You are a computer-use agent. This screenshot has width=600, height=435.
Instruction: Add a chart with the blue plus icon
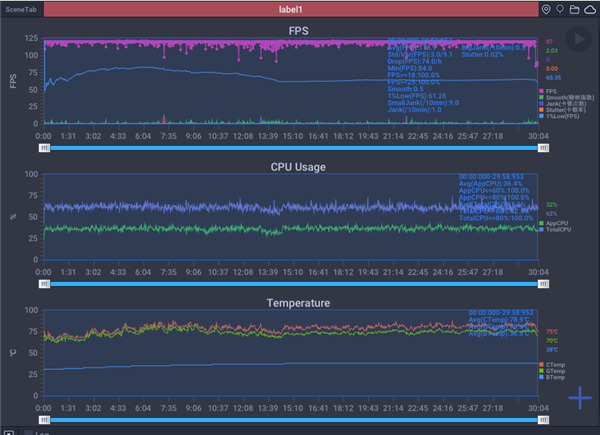coord(580,398)
